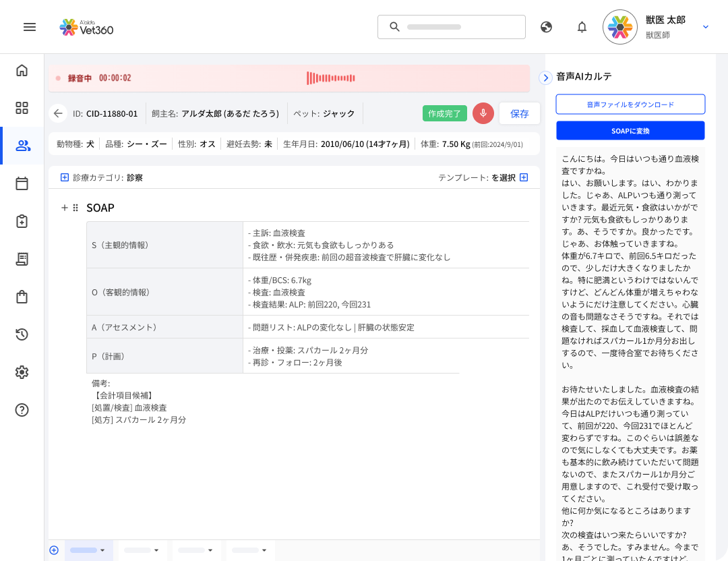Click the P（計画） content cell
The image size is (728, 561).
tap(351, 356)
